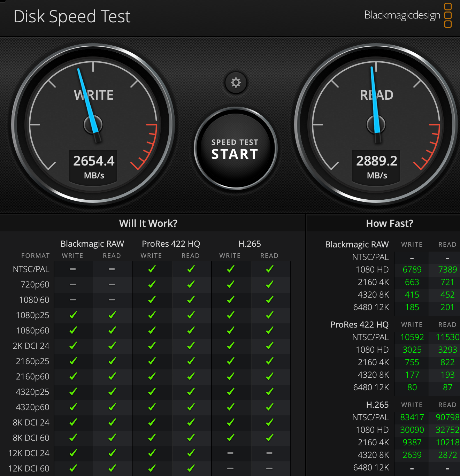Screen dimensions: 460x476
Task: Click Blackmagic RAW 6480 12K write value 185
Action: point(412,307)
